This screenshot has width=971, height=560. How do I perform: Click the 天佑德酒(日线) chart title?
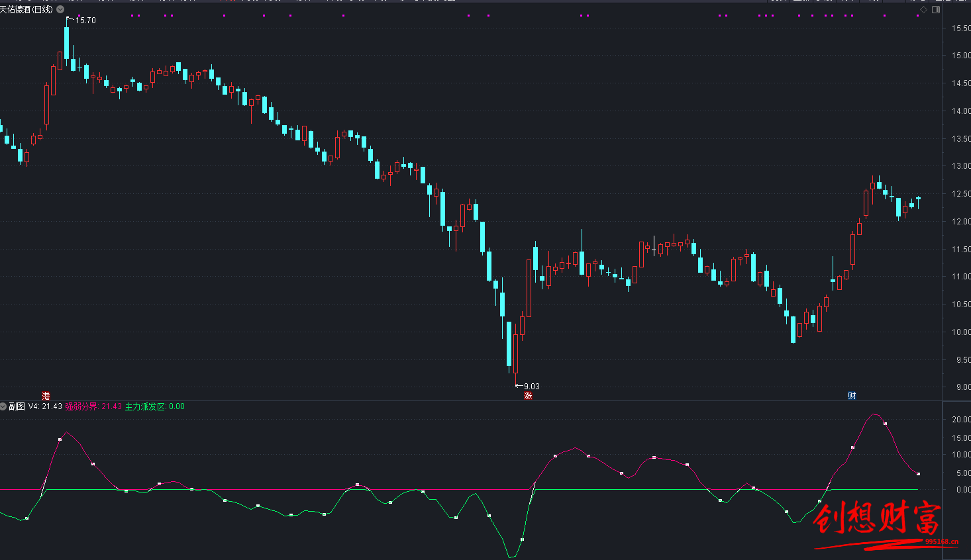(x=26, y=9)
